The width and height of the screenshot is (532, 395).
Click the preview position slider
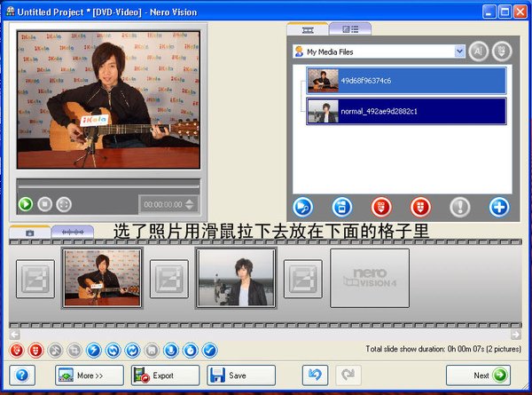pos(108,186)
